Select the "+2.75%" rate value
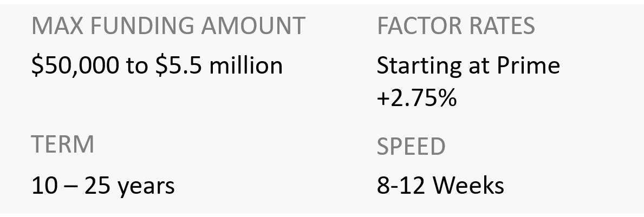644x217 pixels. (417, 98)
